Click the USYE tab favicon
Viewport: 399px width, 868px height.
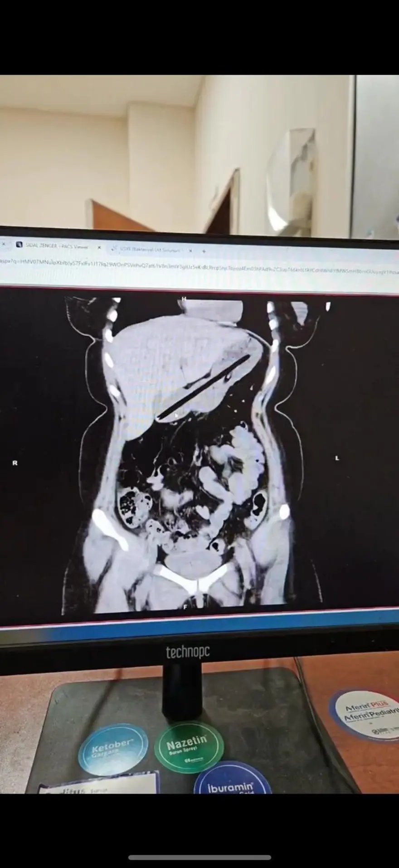pos(113,248)
